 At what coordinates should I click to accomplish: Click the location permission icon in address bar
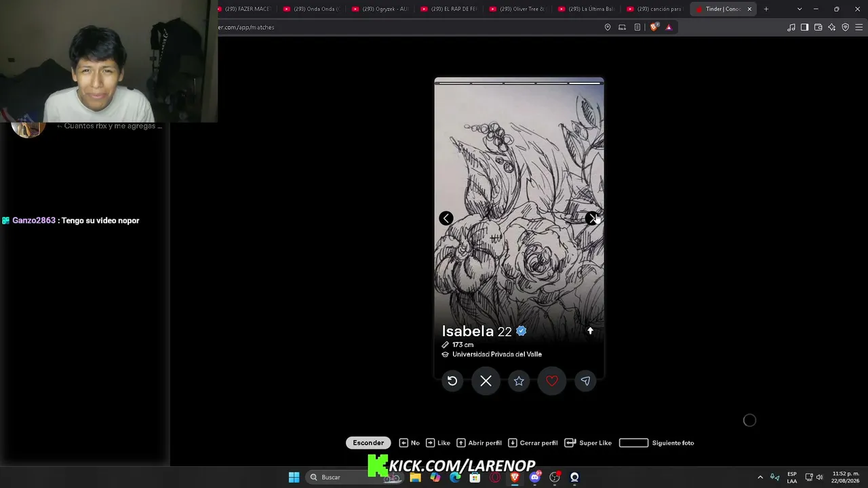pos(608,27)
